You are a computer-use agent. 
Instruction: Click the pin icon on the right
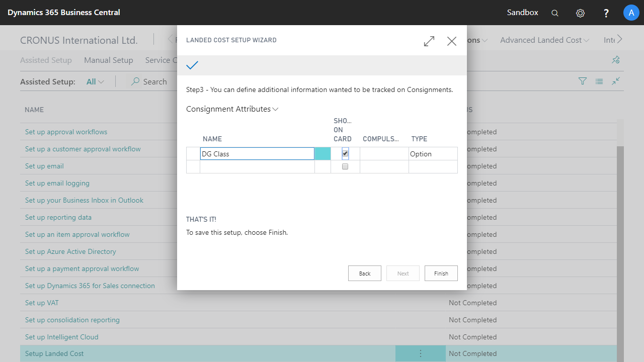[616, 60]
